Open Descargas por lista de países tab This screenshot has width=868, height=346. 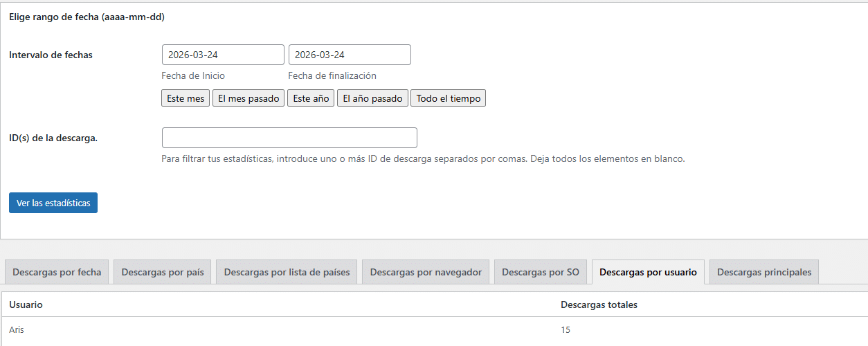[x=287, y=272]
